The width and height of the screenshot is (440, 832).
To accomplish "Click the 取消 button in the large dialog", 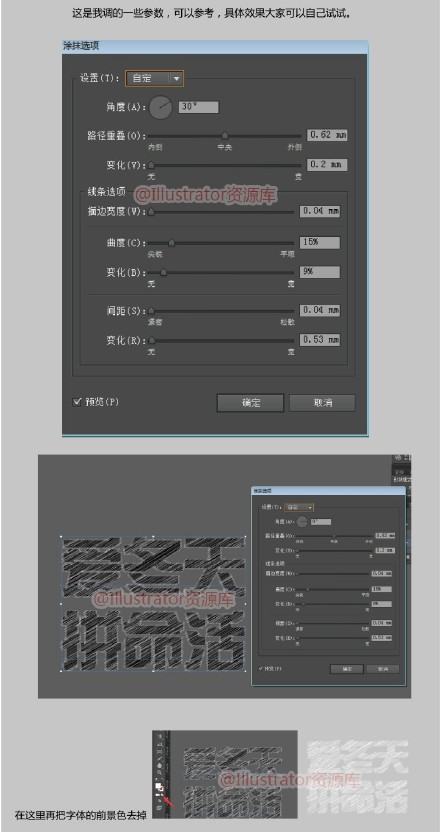I will pos(322,403).
